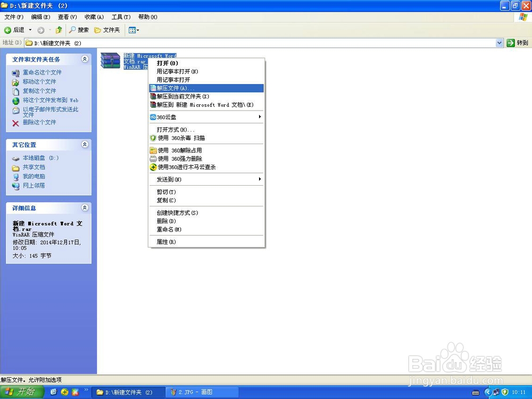Open the 文件(F) menu
This screenshot has height=399, width=532.
(x=14, y=17)
